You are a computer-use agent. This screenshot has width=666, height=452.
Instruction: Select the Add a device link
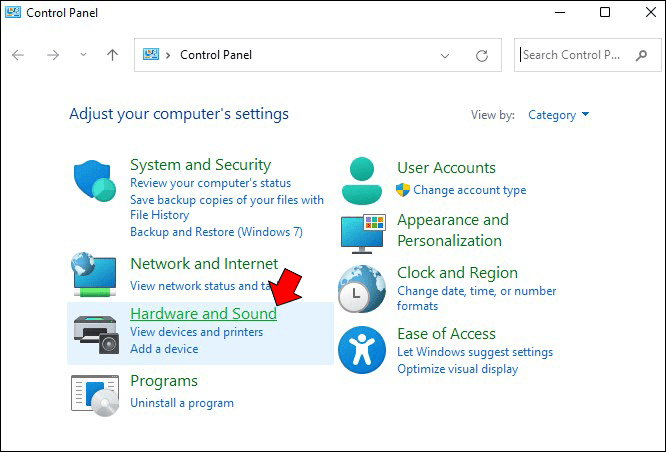[x=164, y=349]
